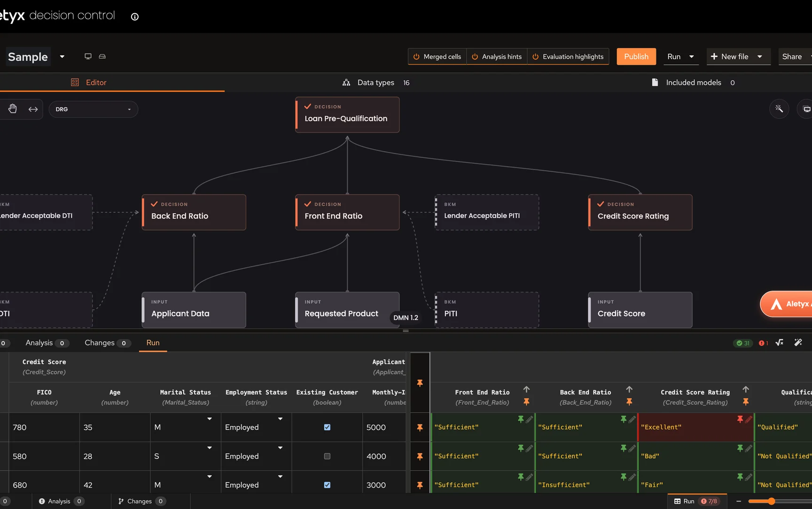
Task: Open Employment Status dropdown in FICO 780 row
Action: coord(280,419)
